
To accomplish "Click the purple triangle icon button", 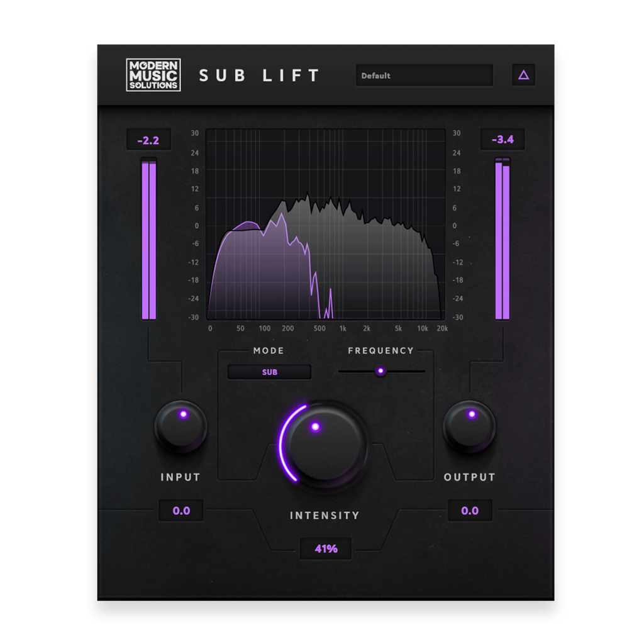I will [x=523, y=75].
